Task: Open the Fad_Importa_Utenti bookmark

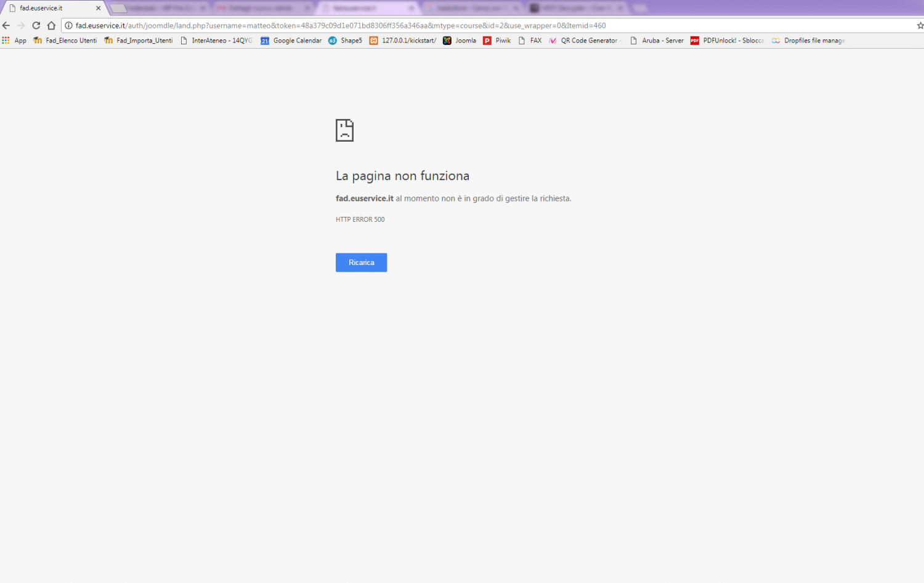Action: point(139,41)
